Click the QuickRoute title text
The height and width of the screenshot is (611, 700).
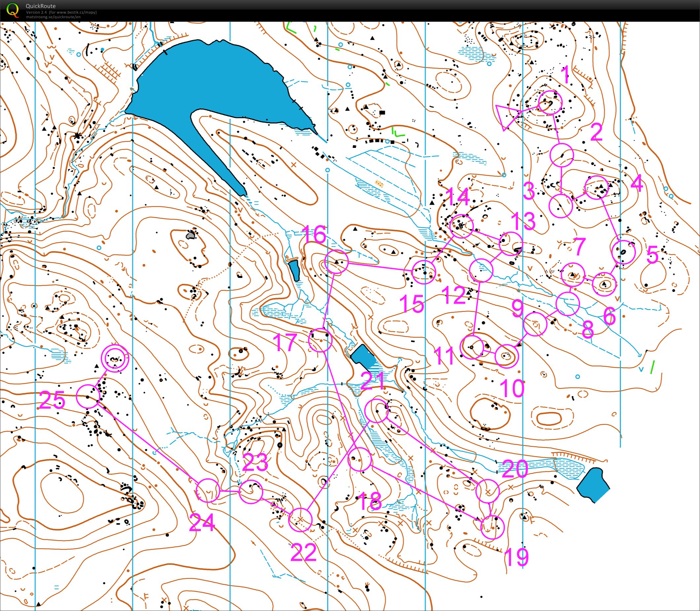pos(40,6)
